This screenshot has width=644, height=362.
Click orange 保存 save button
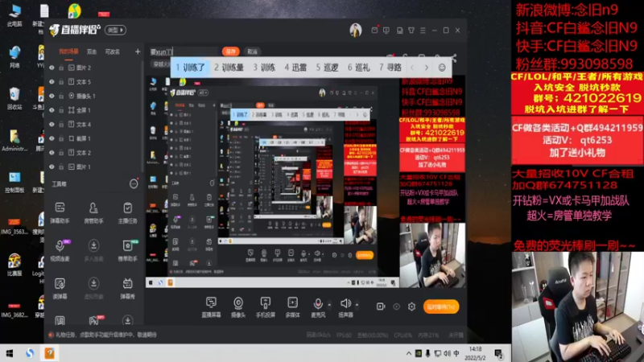[x=231, y=51]
